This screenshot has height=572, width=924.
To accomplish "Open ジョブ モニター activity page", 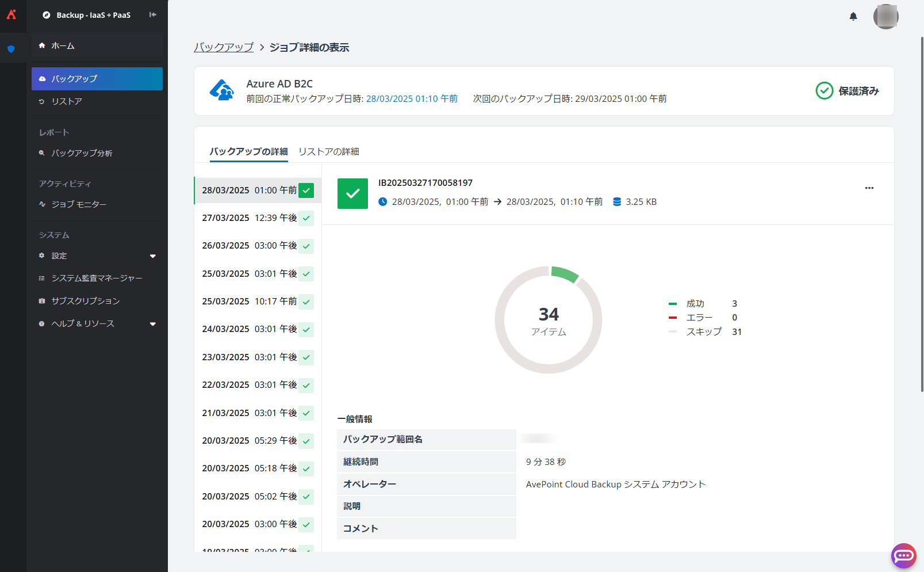I will pos(97,204).
